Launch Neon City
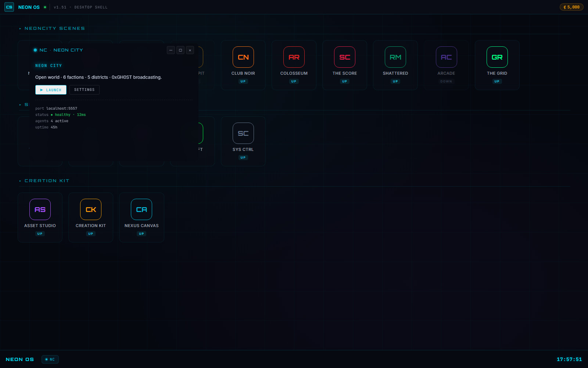The image size is (588, 368). [51, 90]
